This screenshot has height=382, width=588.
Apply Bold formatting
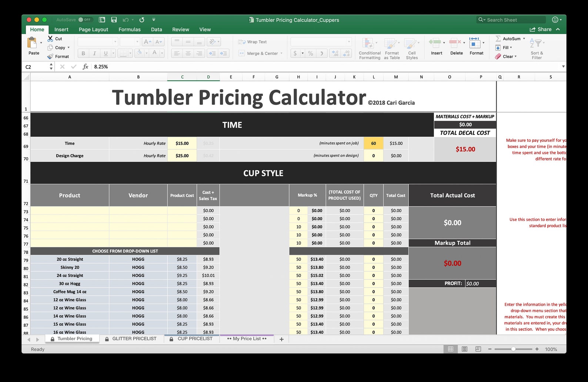pyautogui.click(x=83, y=53)
